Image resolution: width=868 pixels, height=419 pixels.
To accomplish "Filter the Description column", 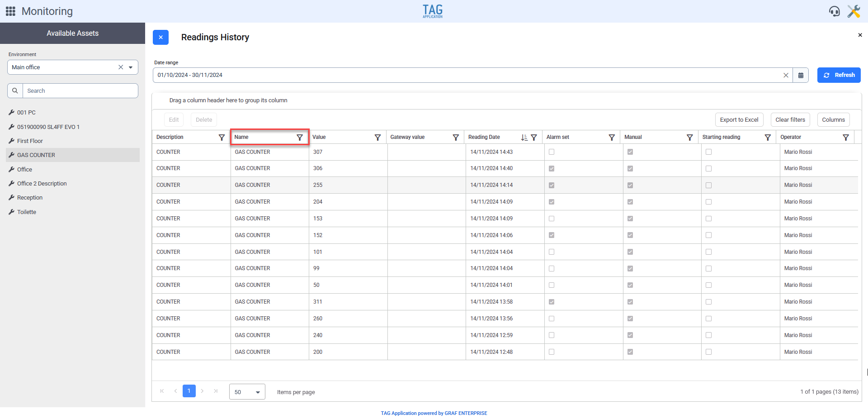I will 222,137.
